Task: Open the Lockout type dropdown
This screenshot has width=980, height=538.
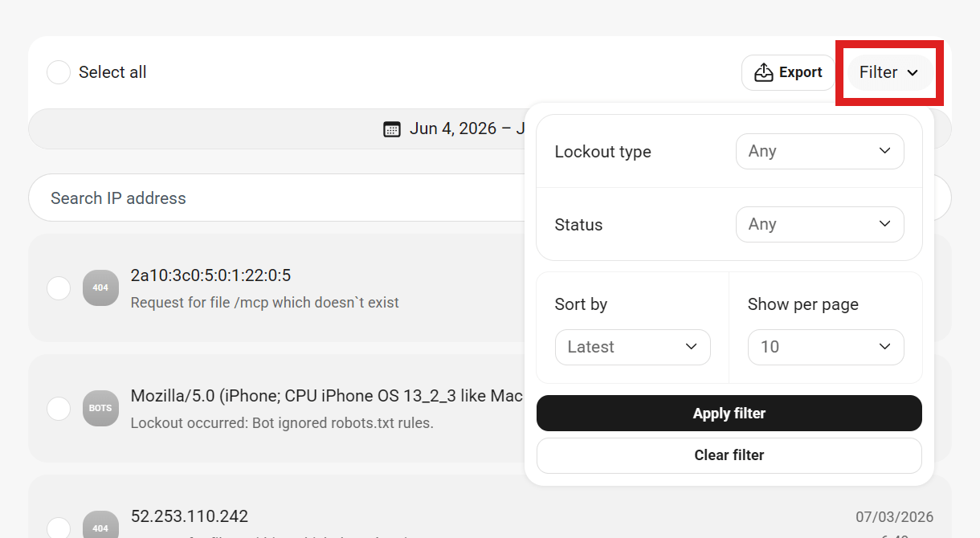Action: click(820, 151)
